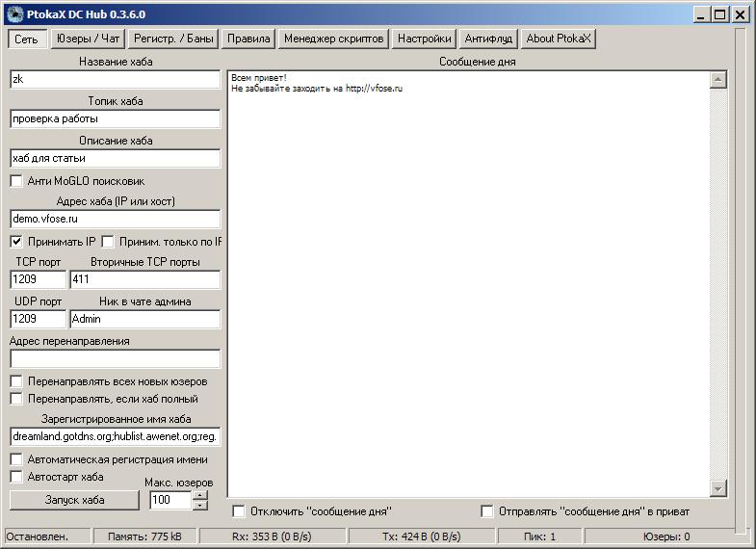This screenshot has height=549, width=756.
Task: Enable Перенаправлять всех новых юзеров
Action: point(16,381)
